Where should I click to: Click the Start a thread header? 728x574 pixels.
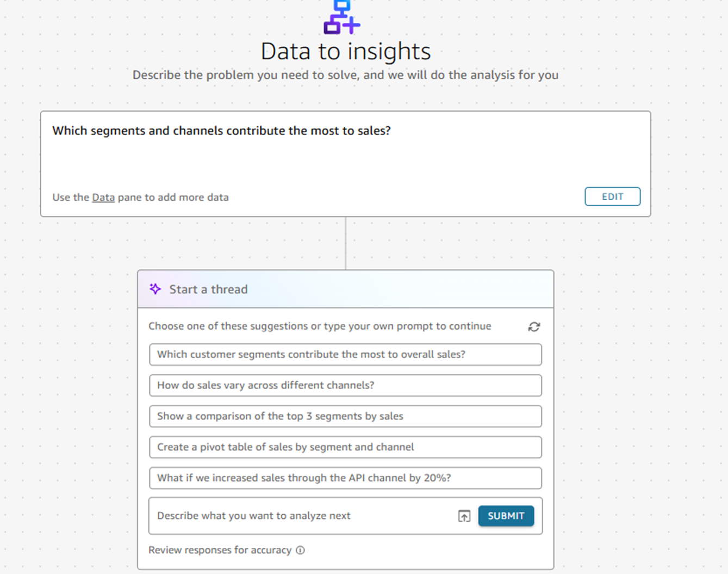208,289
